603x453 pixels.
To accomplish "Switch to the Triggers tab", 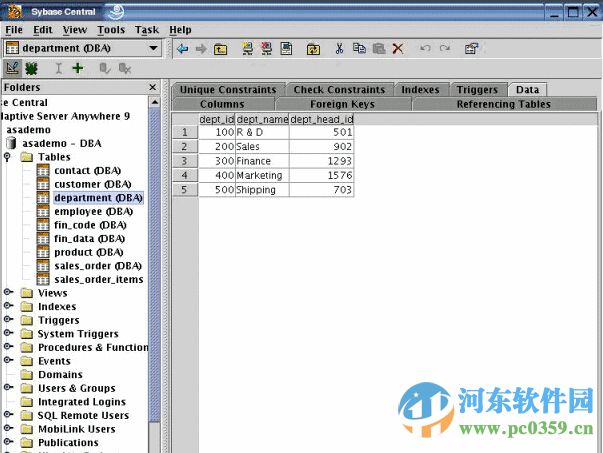I will pos(477,90).
